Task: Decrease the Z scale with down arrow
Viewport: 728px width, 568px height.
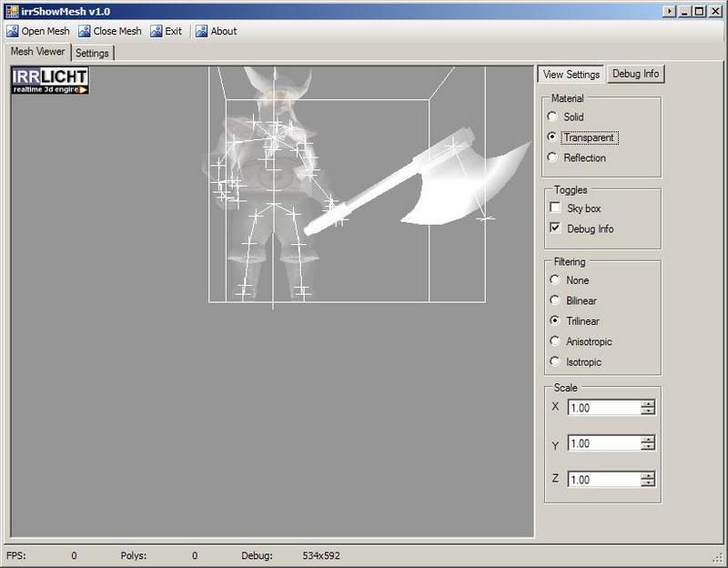Action: pyautogui.click(x=648, y=482)
